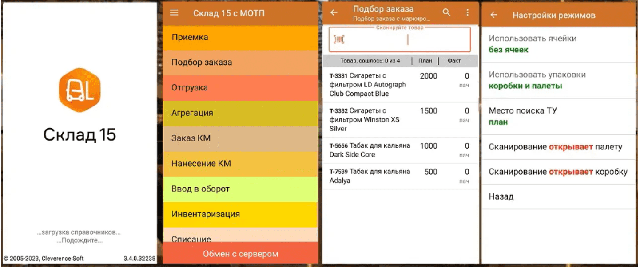
Task: Change the Место поиска ТУ option
Action: [558, 116]
